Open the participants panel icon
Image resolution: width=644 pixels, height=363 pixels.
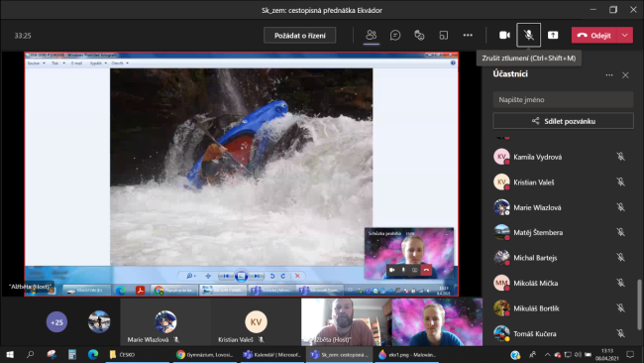click(371, 36)
